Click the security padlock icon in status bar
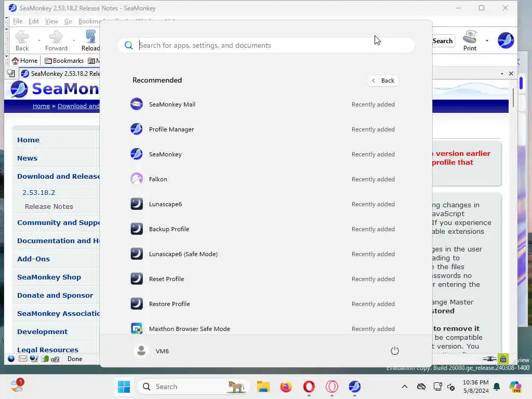Image resolution: width=532 pixels, height=399 pixels. tap(503, 358)
